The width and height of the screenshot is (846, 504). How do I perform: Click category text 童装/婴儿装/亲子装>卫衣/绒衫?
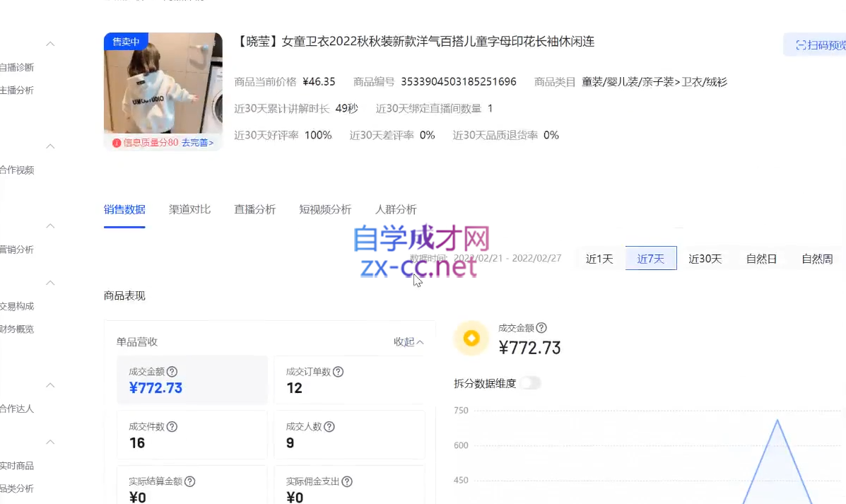point(654,81)
